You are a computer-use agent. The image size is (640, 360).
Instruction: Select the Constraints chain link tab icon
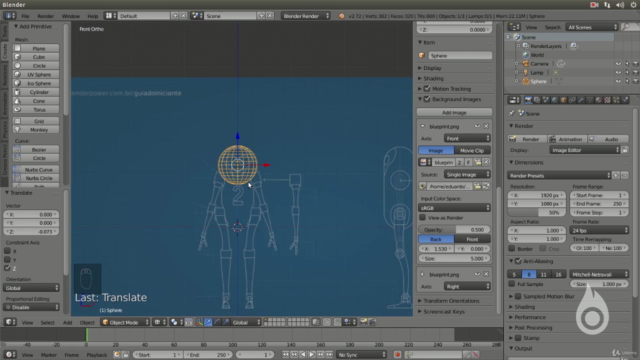tap(572, 100)
